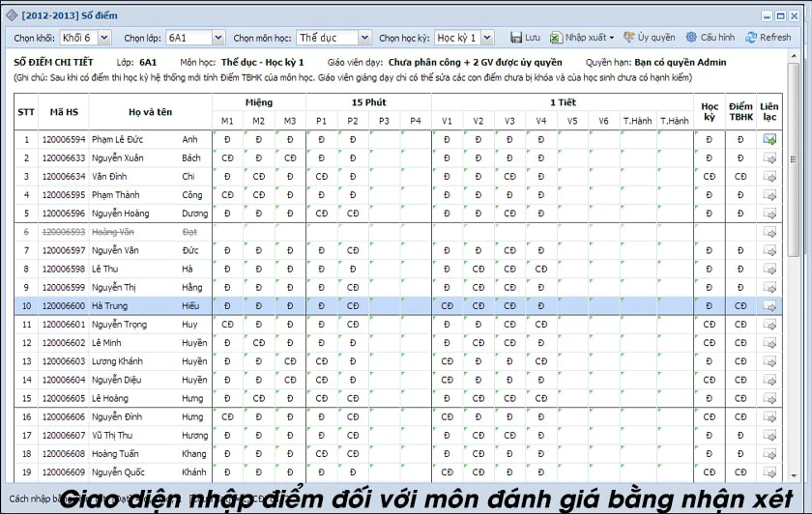Click the Refresh toolbar button
The width and height of the screenshot is (812, 514).
tap(768, 38)
